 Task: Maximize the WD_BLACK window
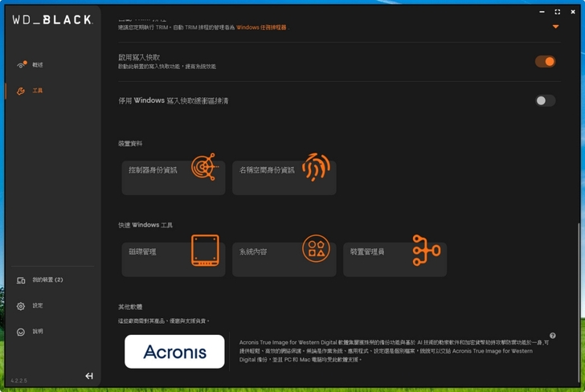[558, 12]
